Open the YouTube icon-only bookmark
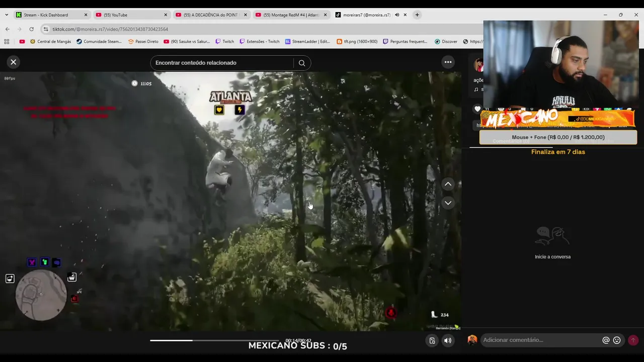Screen dimensions: 644x362 coord(22,42)
